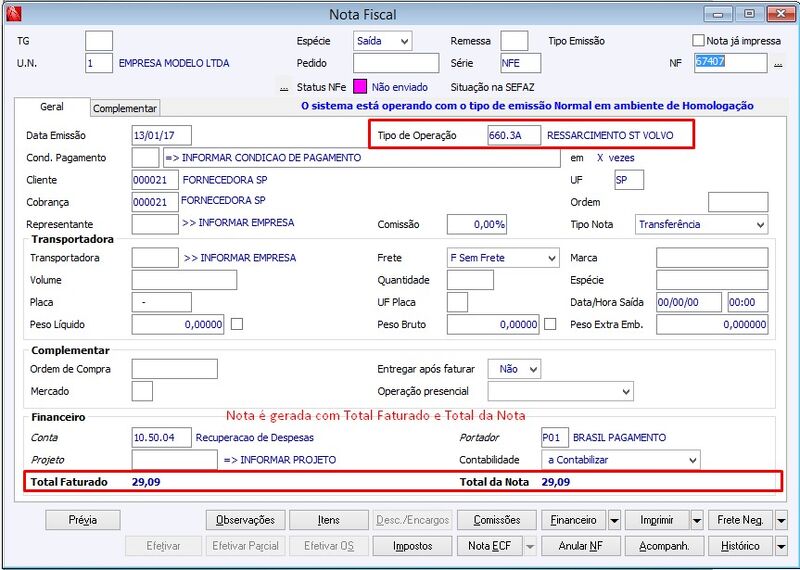The height and width of the screenshot is (570, 800).
Task: Click the U.N. field containing 1
Action: (x=99, y=63)
